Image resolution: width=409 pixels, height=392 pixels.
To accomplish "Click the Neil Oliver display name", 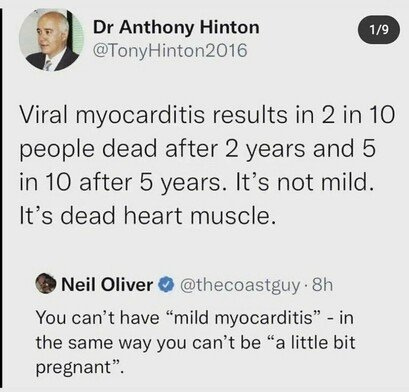I will tap(107, 285).
